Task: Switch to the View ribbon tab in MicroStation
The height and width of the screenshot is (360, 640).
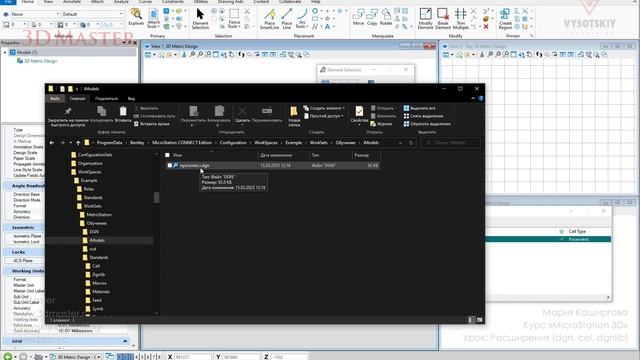Action: pos(48,2)
